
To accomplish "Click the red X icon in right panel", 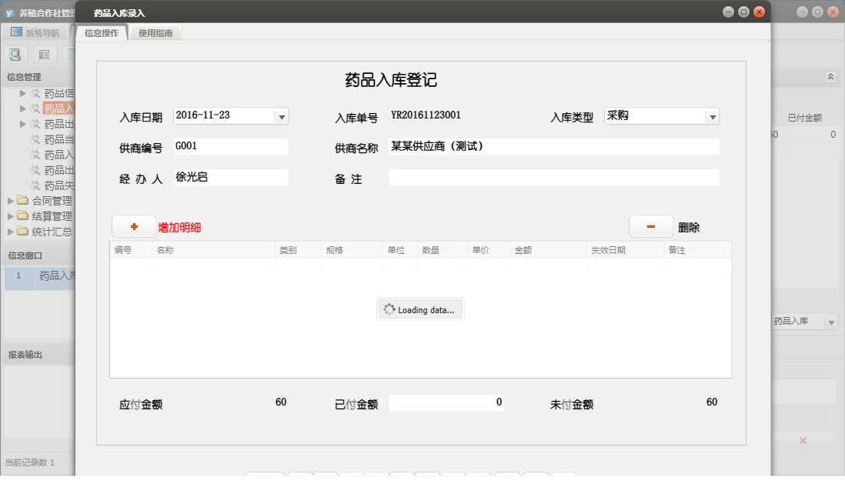I will 803,440.
